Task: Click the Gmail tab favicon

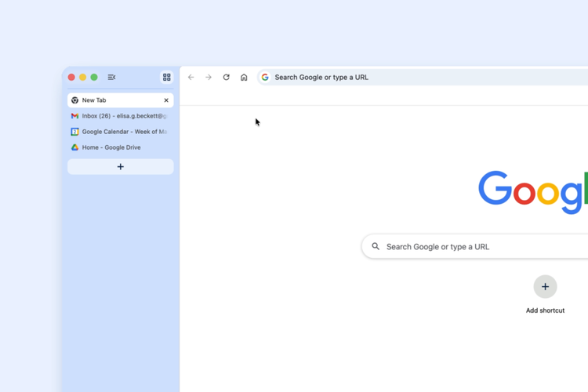Action: (74, 116)
